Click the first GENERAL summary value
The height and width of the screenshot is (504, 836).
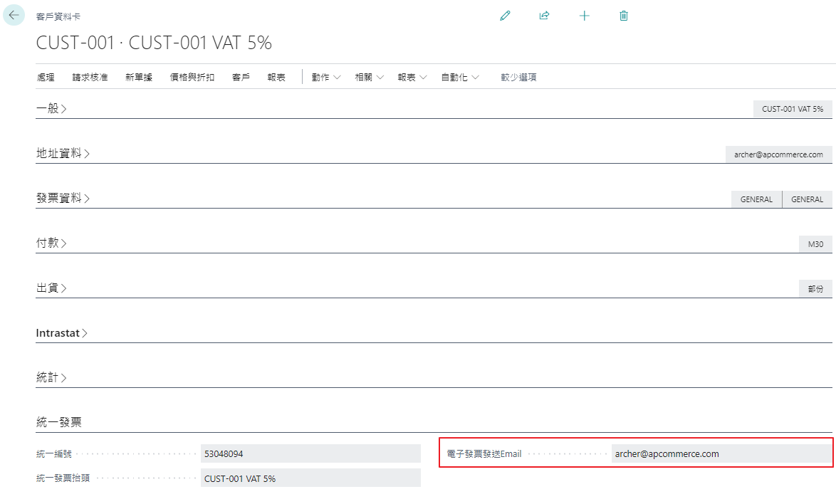point(756,199)
